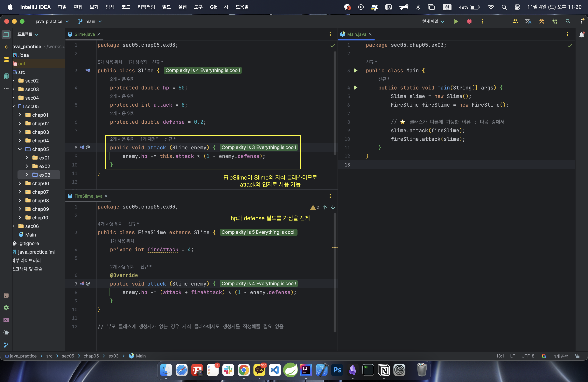The width and height of the screenshot is (588, 382).
Task: Switch to the FireSlime.java tab
Action: 88,196
